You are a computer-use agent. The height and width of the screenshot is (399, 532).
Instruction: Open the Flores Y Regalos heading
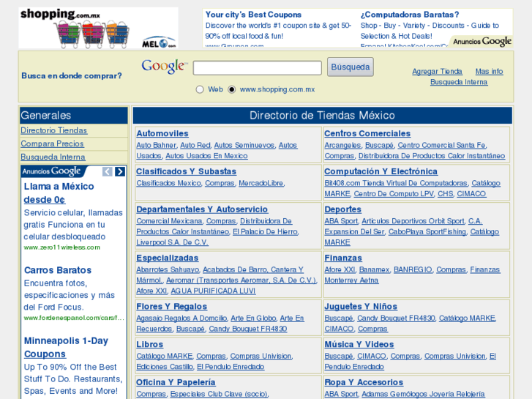pos(172,306)
